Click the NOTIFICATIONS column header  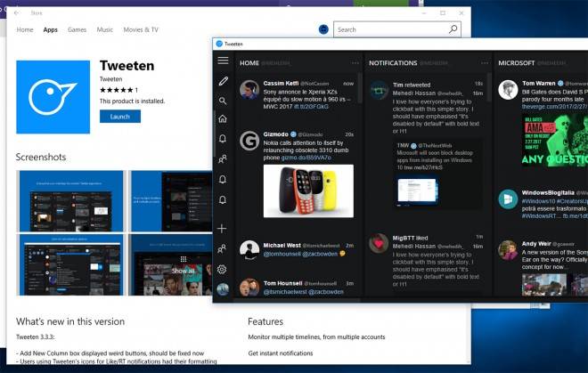coord(393,63)
